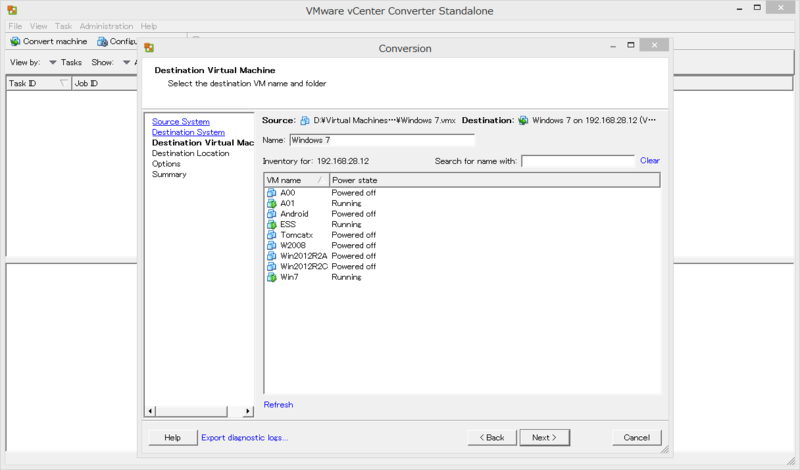Screen dimensions: 800x470
Task: Select the W2008 VM icon
Action: (272, 245)
